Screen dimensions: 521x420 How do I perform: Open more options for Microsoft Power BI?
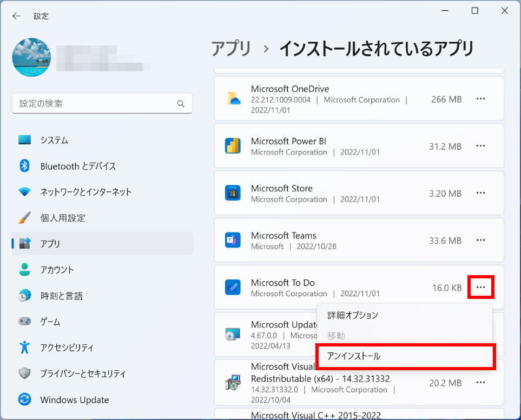(480, 146)
